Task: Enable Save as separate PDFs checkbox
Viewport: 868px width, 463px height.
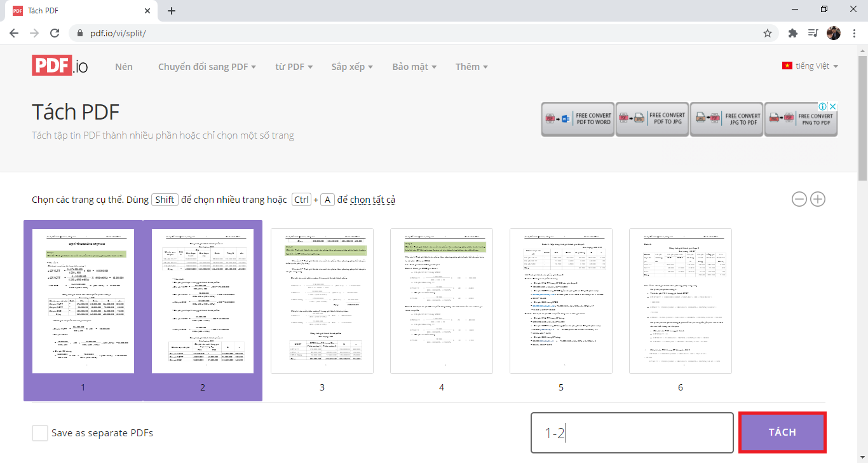Action: (x=40, y=433)
